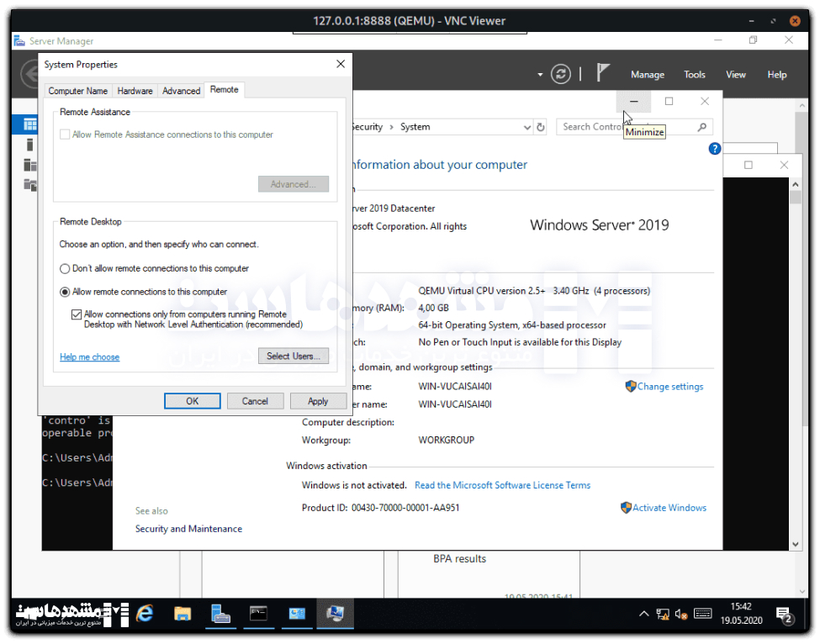820x644 pixels.
Task: Click the blue help question mark icon
Action: 714,149
